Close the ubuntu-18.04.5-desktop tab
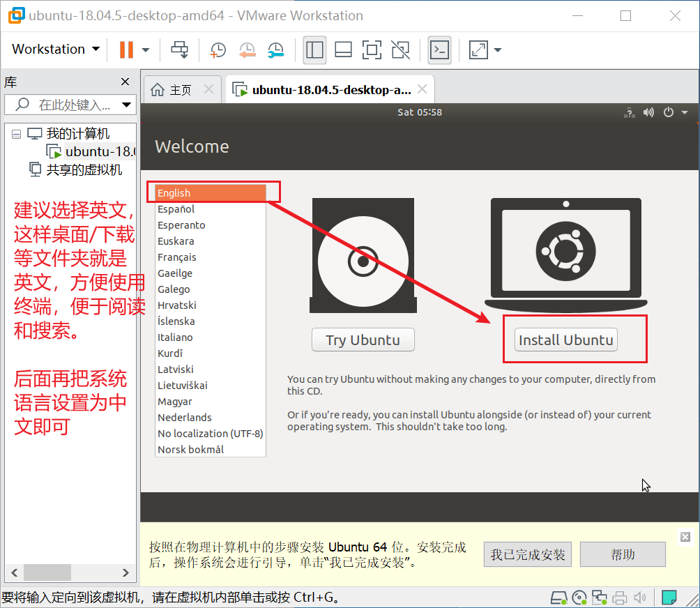This screenshot has width=700, height=608. coord(422,89)
